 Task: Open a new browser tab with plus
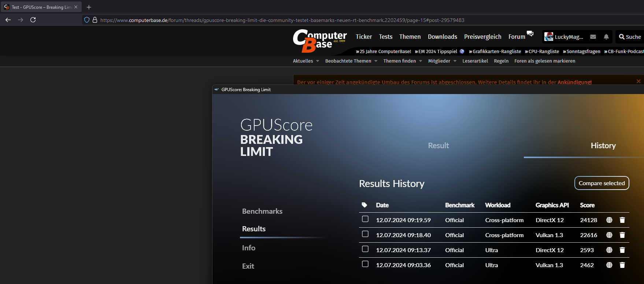(89, 7)
